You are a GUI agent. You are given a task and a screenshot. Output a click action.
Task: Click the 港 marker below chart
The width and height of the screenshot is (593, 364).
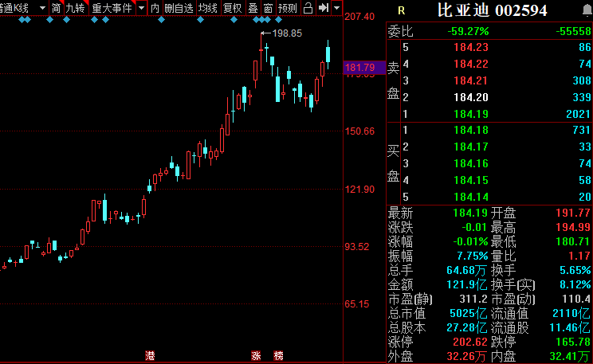coord(150,355)
